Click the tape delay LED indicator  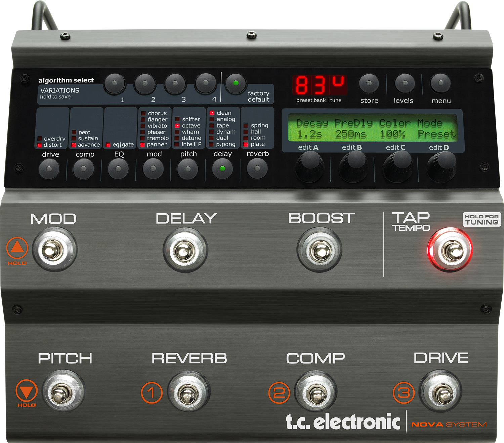pyautogui.click(x=212, y=125)
